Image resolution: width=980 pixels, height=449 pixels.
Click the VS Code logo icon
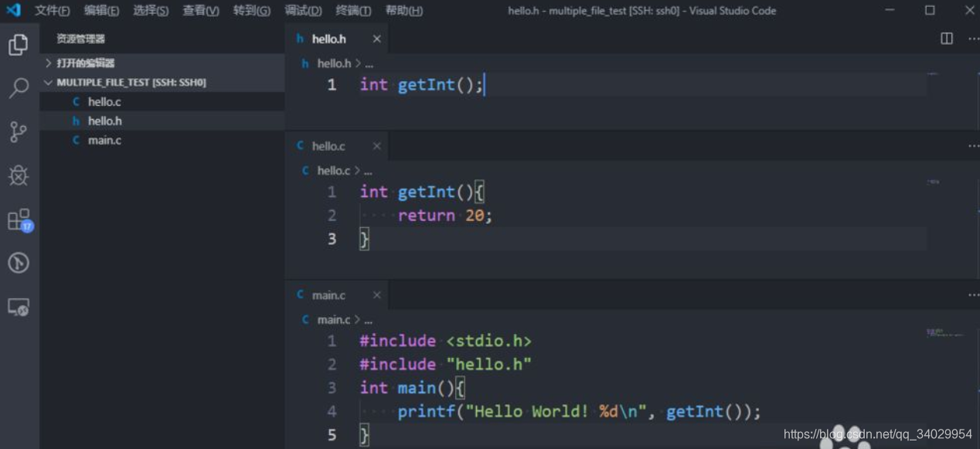point(13,11)
